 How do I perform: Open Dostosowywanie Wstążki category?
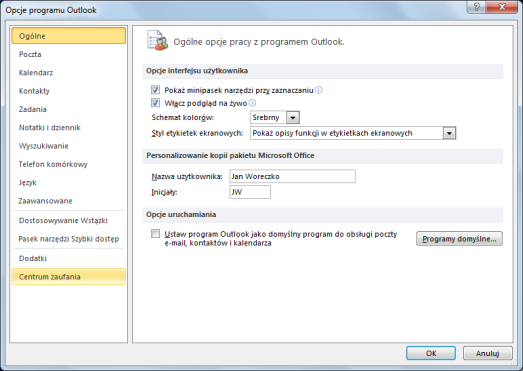[68, 221]
